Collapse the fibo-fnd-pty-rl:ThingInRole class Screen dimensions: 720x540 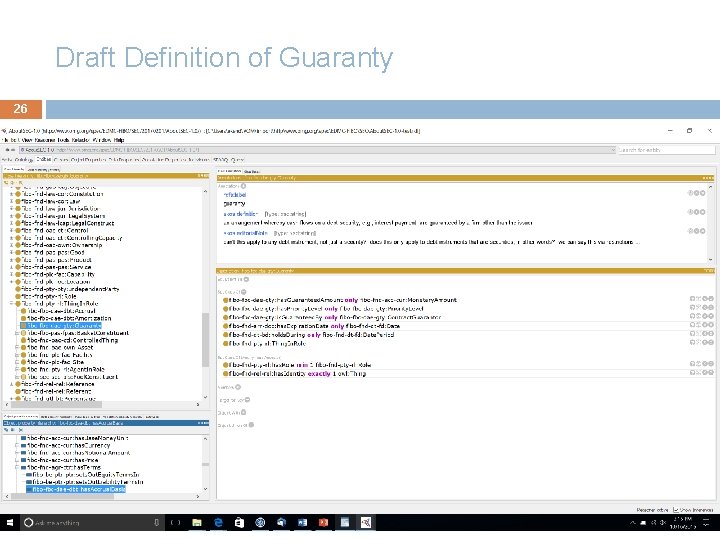(x=12, y=304)
